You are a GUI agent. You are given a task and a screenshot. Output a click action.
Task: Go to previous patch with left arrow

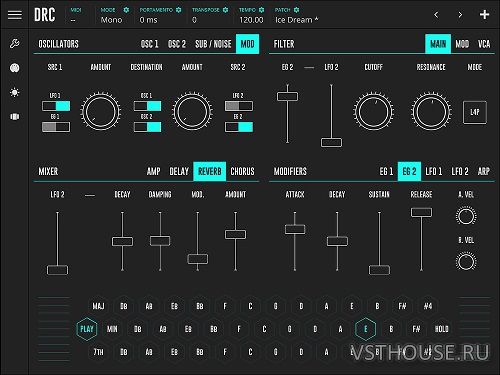point(436,15)
